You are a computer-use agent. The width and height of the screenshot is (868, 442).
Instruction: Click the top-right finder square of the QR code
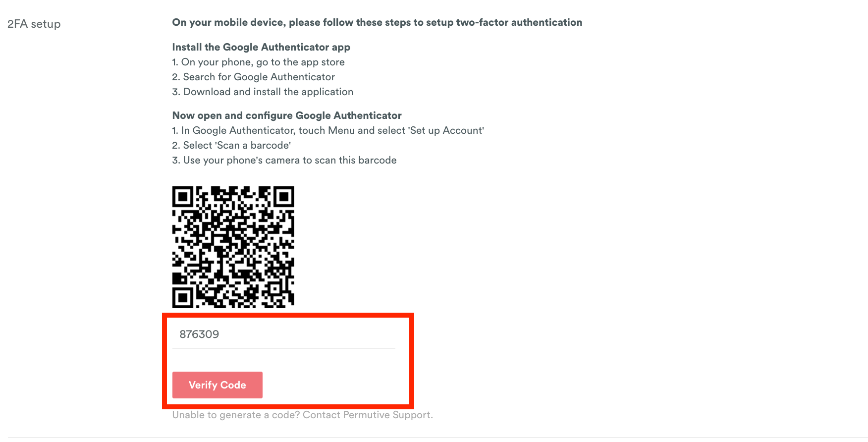point(284,197)
